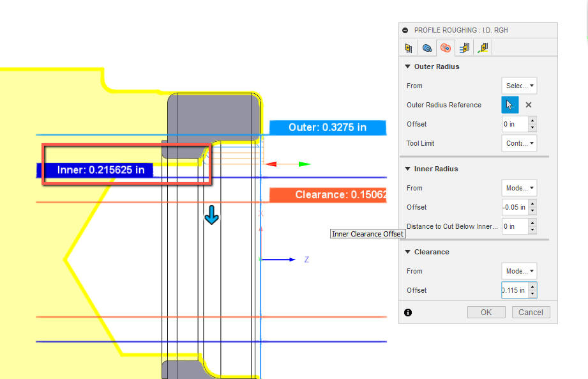
Task: Edit Distance to Cut Below Inner field
Action: point(515,226)
